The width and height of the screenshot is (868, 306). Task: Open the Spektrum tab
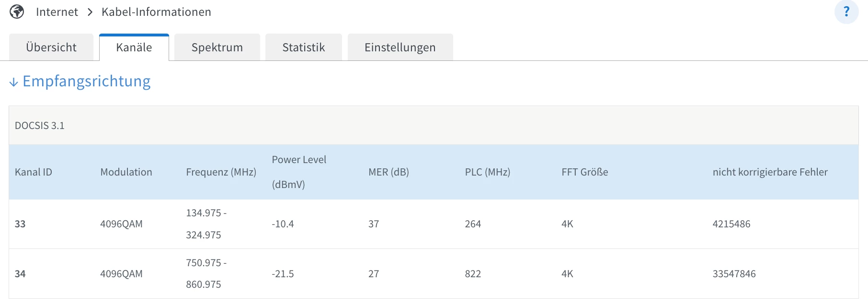[217, 47]
